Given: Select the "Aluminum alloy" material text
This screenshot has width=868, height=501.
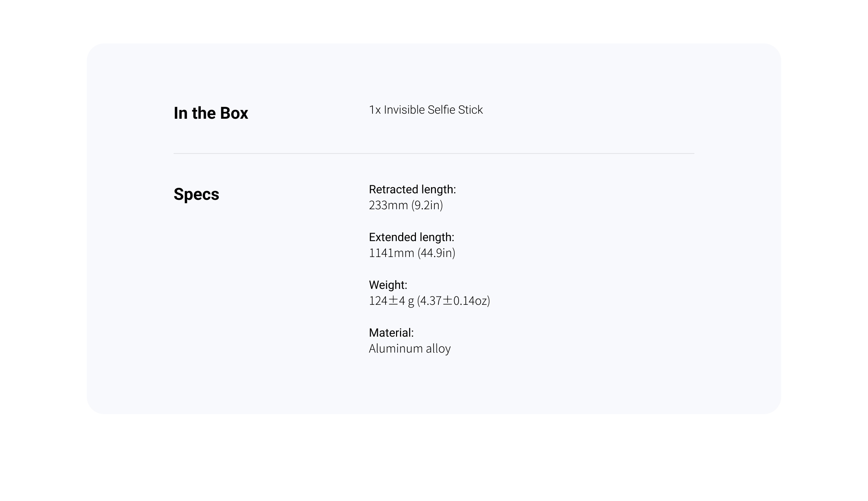Looking at the screenshot, I should (x=410, y=349).
